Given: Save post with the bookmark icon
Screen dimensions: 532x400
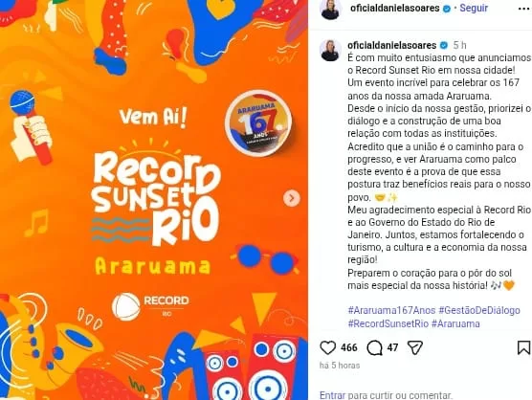Looking at the screenshot, I should (523, 347).
